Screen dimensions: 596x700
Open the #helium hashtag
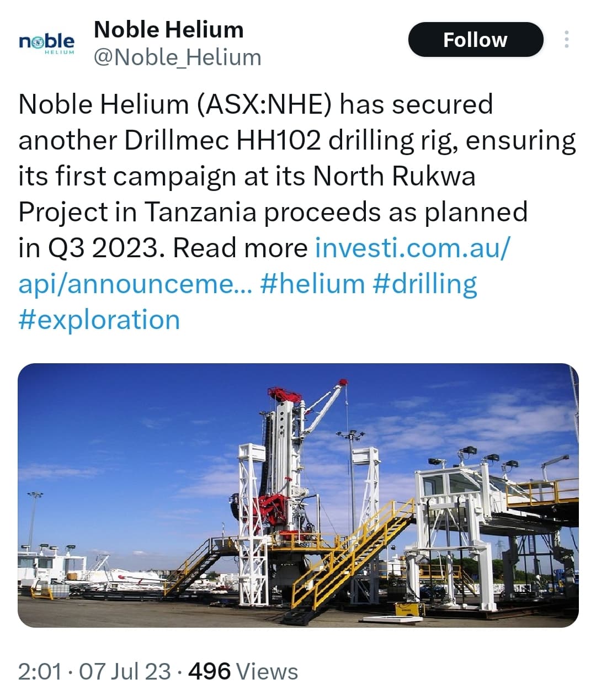click(312, 284)
